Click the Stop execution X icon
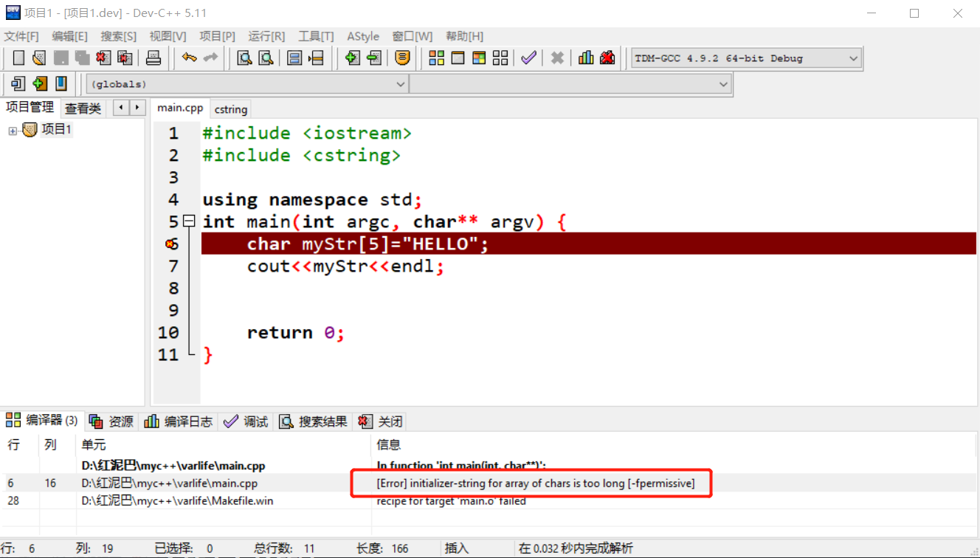Image resolution: width=980 pixels, height=558 pixels. click(x=558, y=58)
